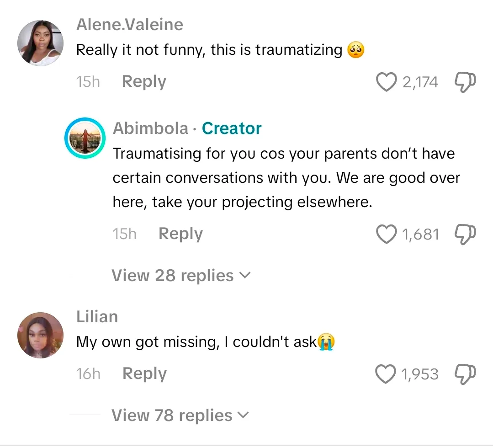493x448 pixels.
Task: Reply to Abimbola's creator comment
Action: [180, 234]
